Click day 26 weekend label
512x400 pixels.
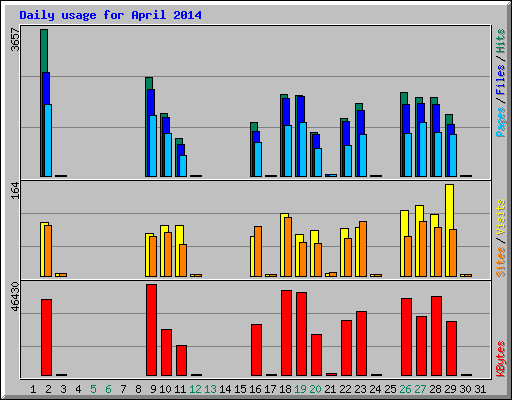(405, 389)
